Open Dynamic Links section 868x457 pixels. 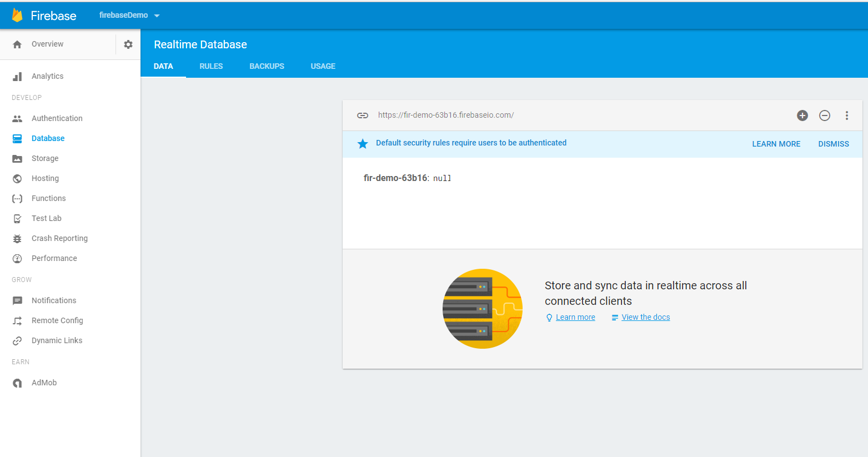tap(57, 341)
